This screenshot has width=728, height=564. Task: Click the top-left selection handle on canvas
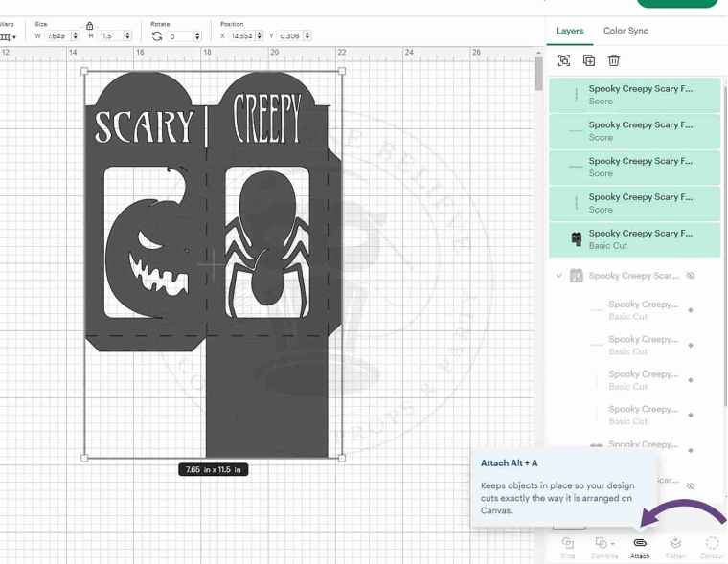[x=84, y=71]
